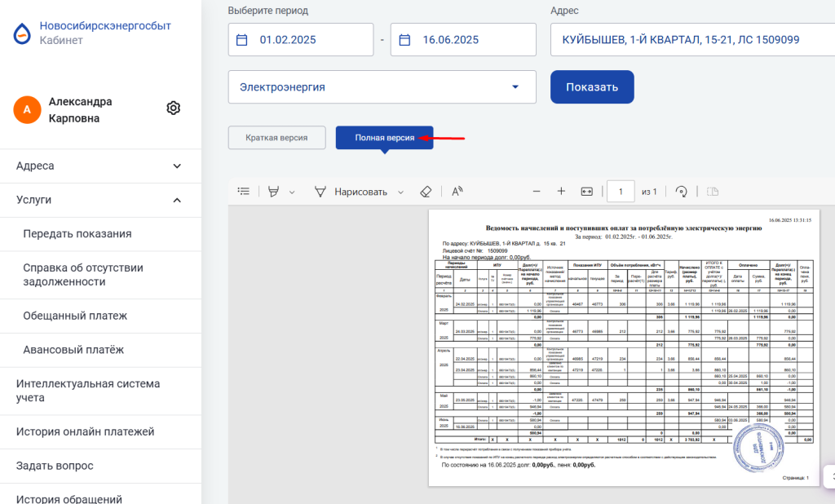
Task: Collapse the Услуги sidebar section
Action: pyautogui.click(x=177, y=200)
